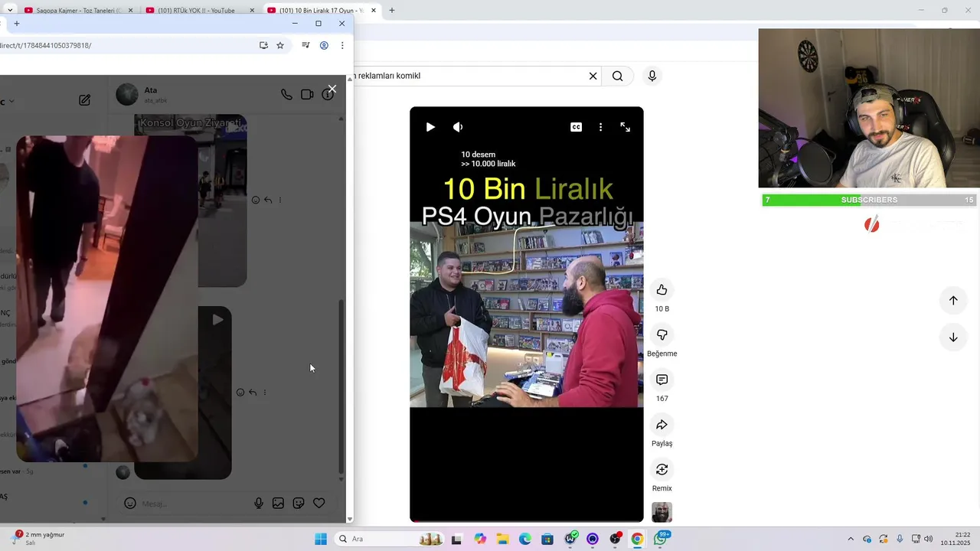Screen dimensions: 980x551
Task: Attach a photo to the Instagram message
Action: pyautogui.click(x=279, y=503)
